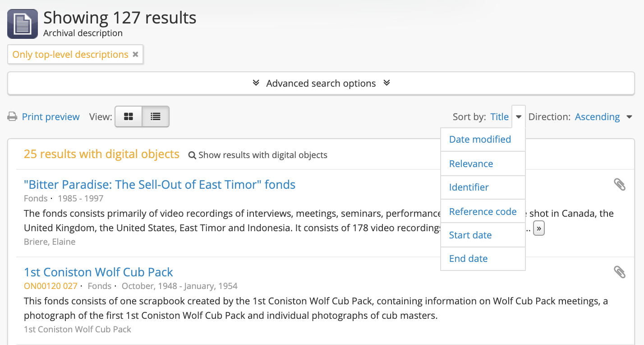Select Reference code from the sort menu
The width and height of the screenshot is (644, 345).
(x=483, y=211)
